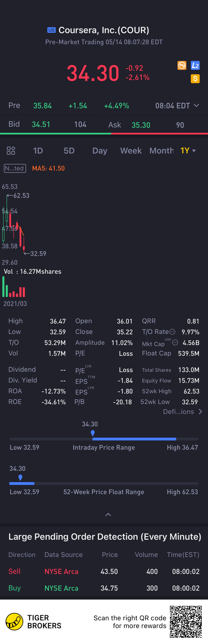Tap the MA5: 41.50 indicator label
208x644 pixels.
[48, 168]
